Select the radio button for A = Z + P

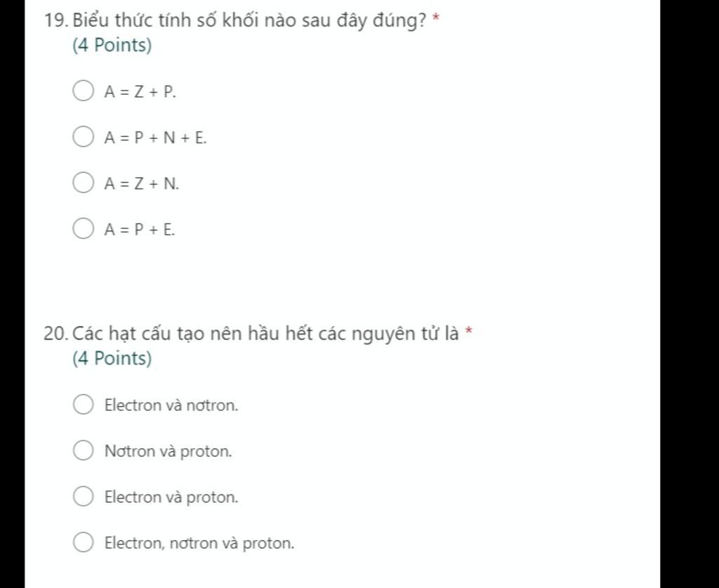coord(83,91)
